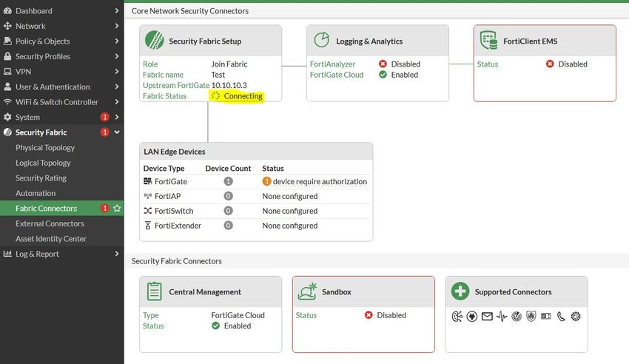Click the pulse waveform connector icon
The height and width of the screenshot is (364, 629).
point(502,317)
